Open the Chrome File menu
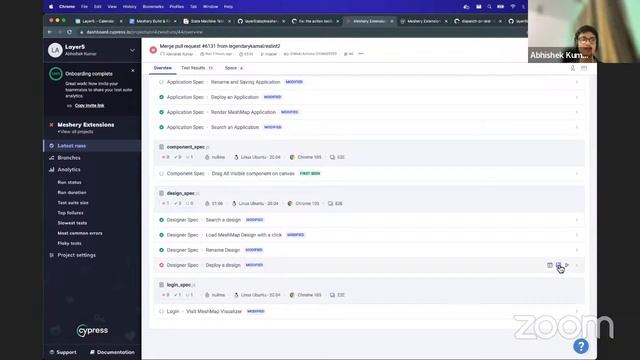Image resolution: width=640 pixels, height=360 pixels. click(x=84, y=7)
